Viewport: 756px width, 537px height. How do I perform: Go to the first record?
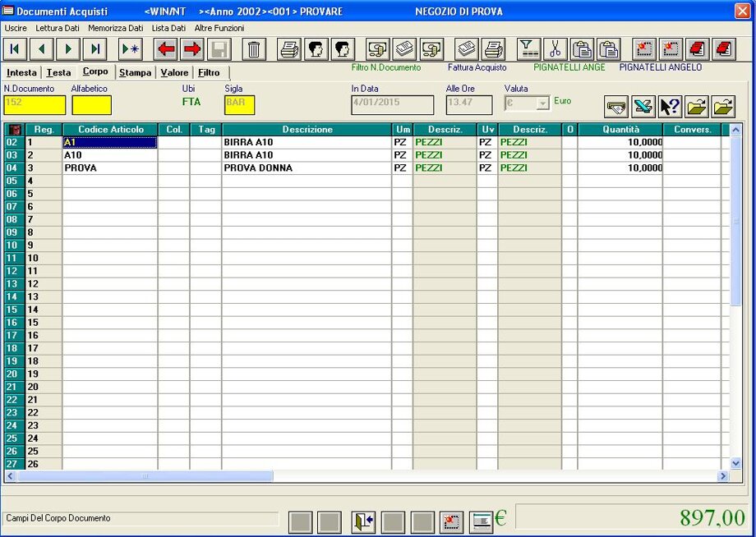tap(15, 49)
